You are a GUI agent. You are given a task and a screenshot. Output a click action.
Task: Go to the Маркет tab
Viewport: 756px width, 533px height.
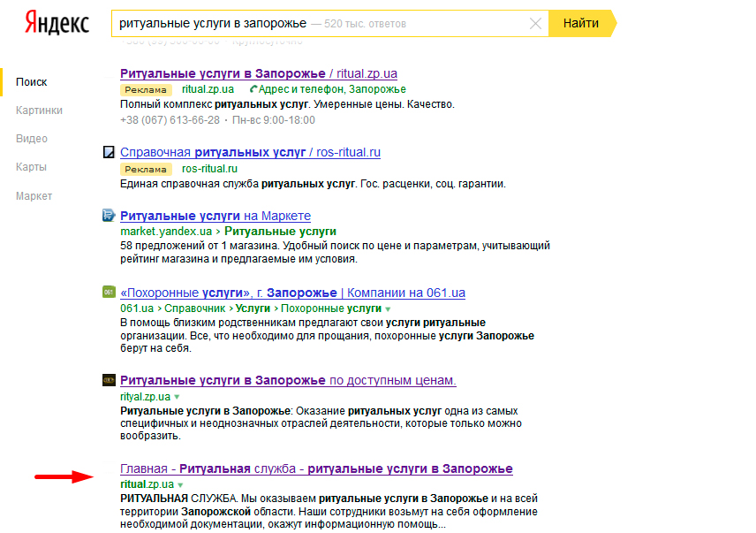[34, 196]
